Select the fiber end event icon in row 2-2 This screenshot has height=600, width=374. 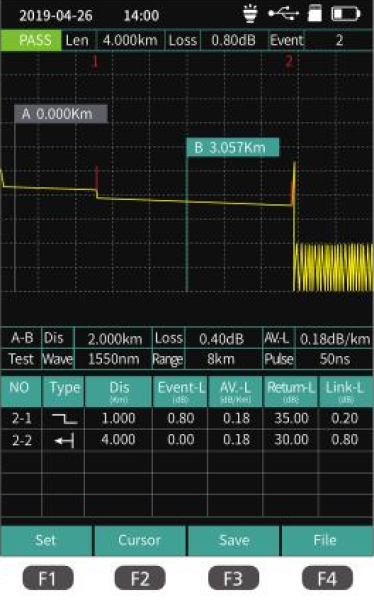[64, 440]
